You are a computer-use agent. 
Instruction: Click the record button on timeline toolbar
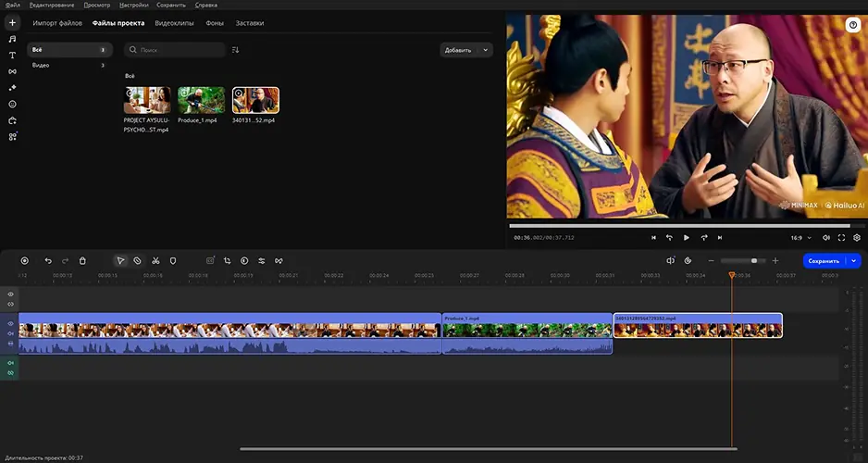click(24, 261)
